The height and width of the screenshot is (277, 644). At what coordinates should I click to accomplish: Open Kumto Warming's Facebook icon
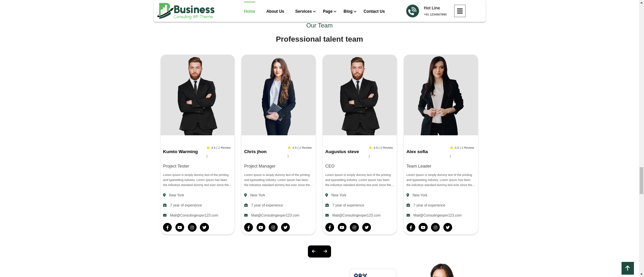[x=167, y=227]
